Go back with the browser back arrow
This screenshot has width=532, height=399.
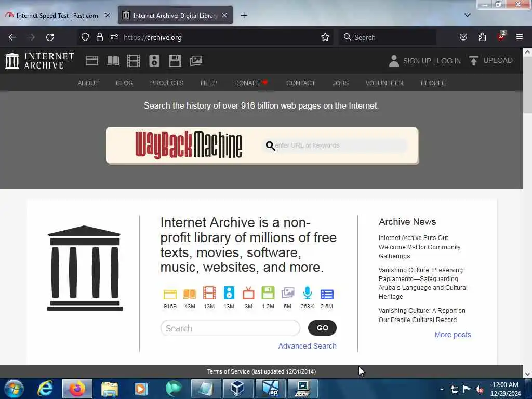(x=12, y=37)
